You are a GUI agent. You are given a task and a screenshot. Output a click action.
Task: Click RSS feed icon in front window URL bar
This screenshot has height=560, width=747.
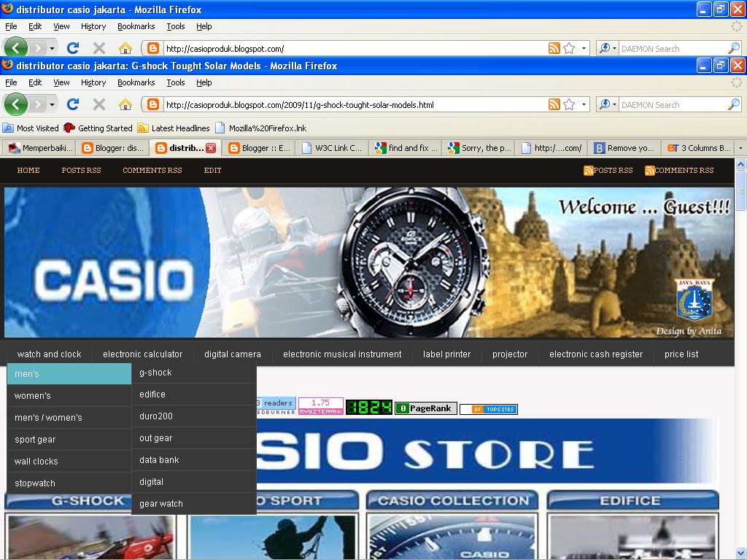click(x=554, y=104)
